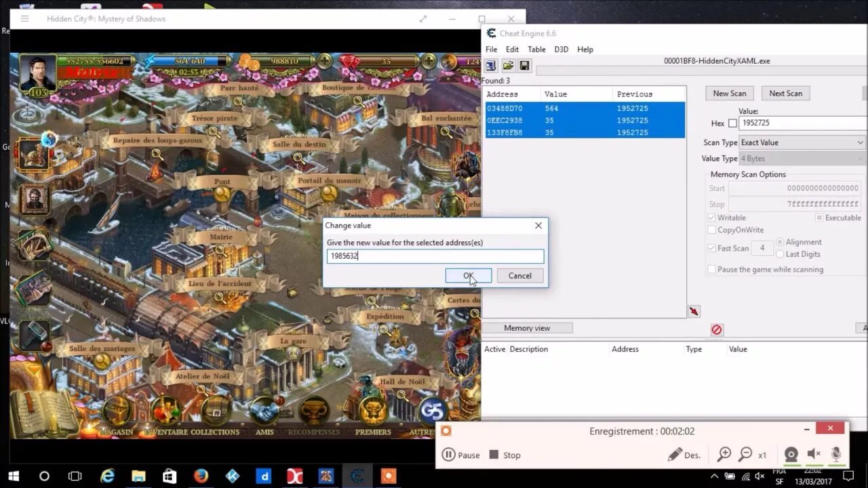Open the Task View taskbar icon
This screenshot has width=868, height=488.
pyautogui.click(x=75, y=476)
